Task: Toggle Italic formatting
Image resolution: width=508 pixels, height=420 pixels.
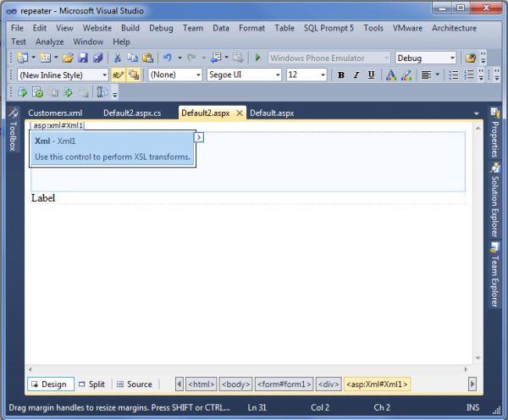Action: click(356, 75)
